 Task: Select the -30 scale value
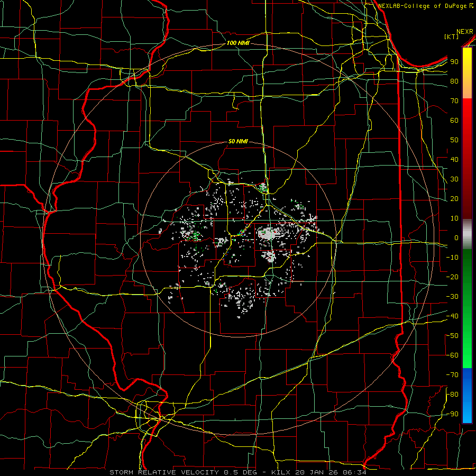click(452, 297)
